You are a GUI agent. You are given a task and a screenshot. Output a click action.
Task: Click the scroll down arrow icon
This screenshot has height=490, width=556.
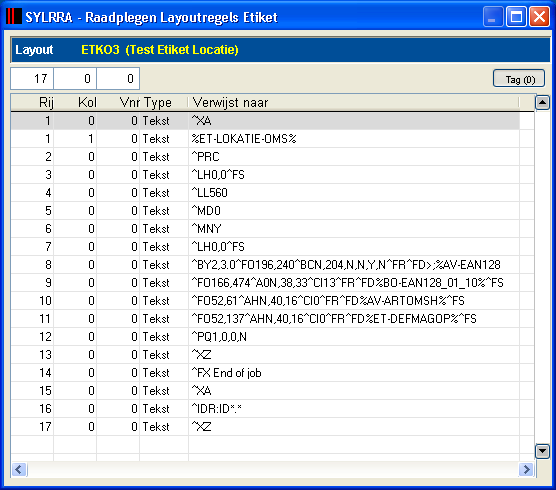tap(542, 451)
